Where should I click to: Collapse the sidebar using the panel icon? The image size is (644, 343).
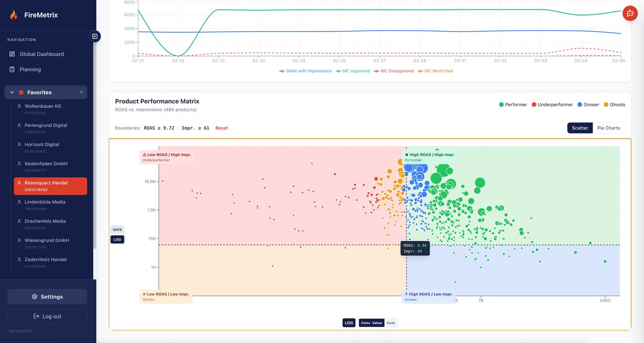pos(94,36)
